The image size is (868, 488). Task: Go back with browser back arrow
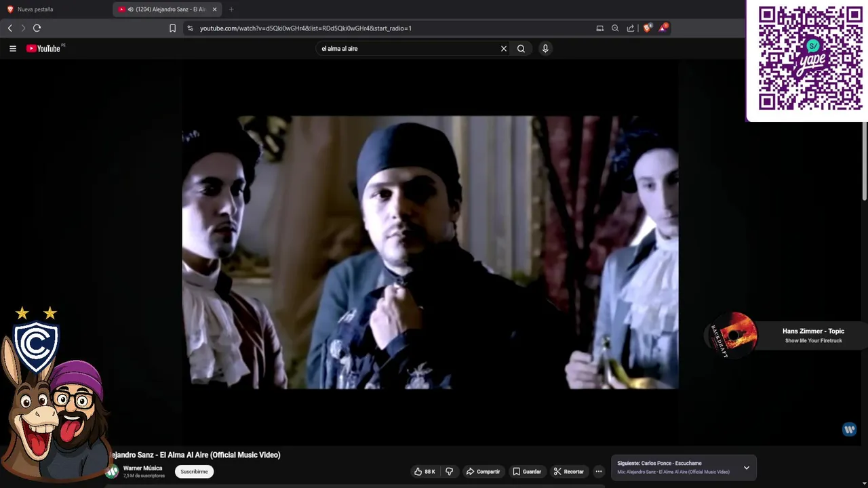(x=9, y=28)
